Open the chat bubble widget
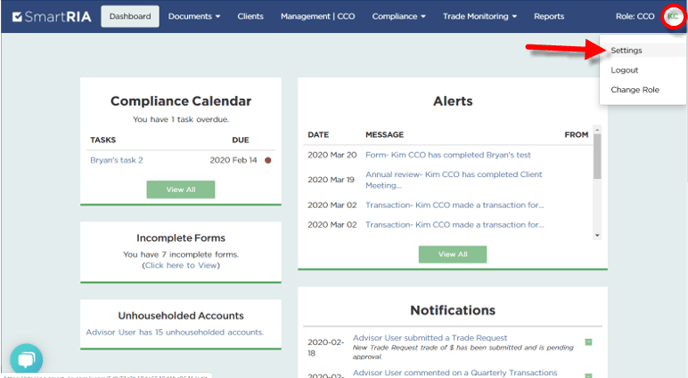 (26, 360)
